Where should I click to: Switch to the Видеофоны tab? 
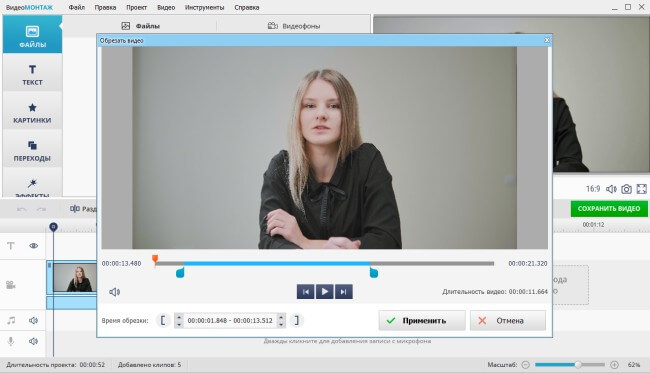pyautogui.click(x=294, y=26)
